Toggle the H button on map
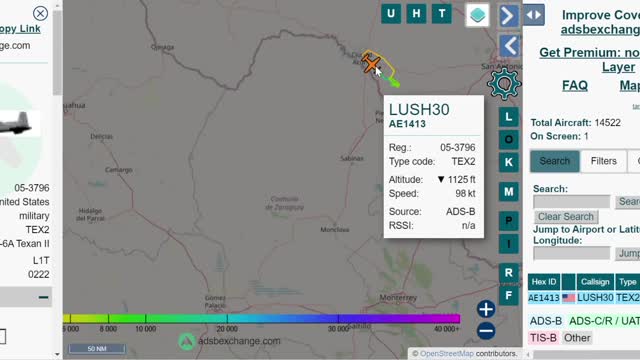This screenshot has width=640, height=360. [416, 14]
